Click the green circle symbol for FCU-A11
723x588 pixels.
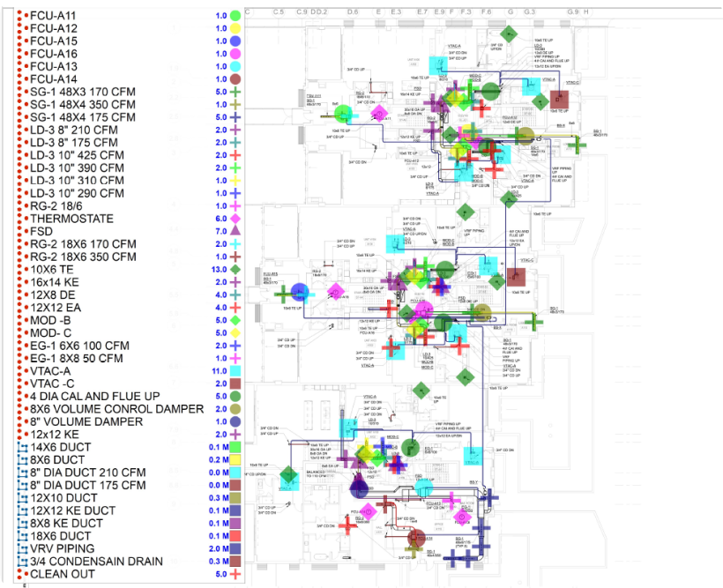[236, 16]
